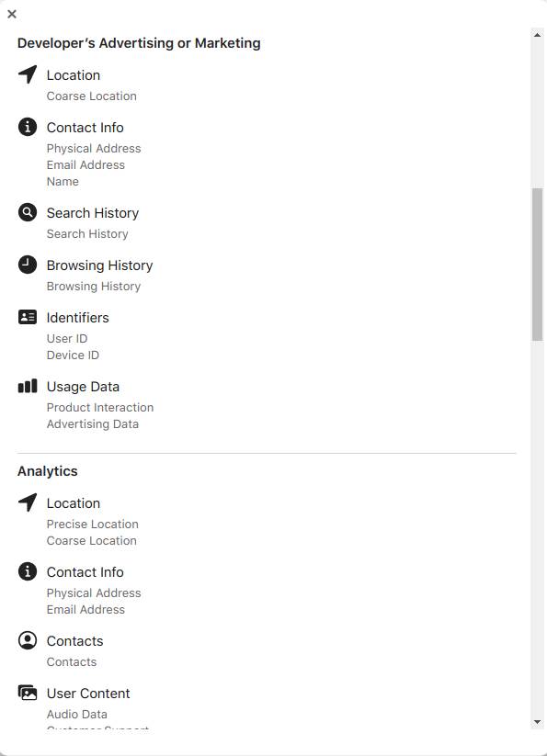Viewport: 547px width, 756px height.
Task: Click the Email Address entry under Contact Info
Action: tap(85, 164)
